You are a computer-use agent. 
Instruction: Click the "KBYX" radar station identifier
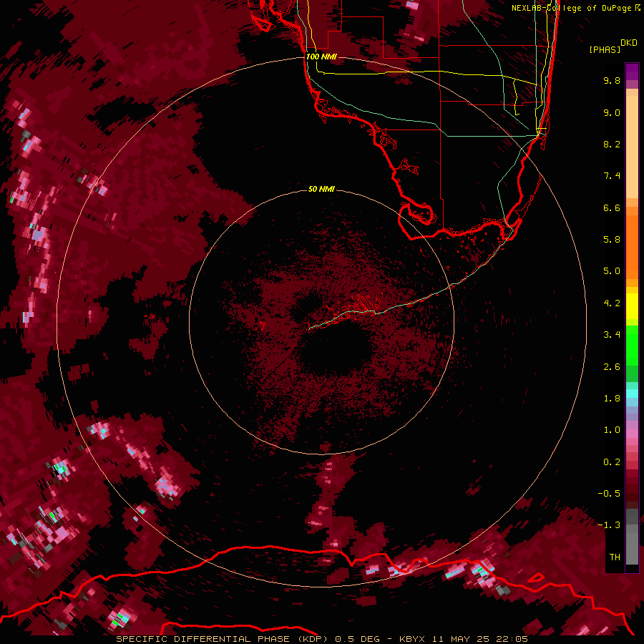(x=413, y=639)
